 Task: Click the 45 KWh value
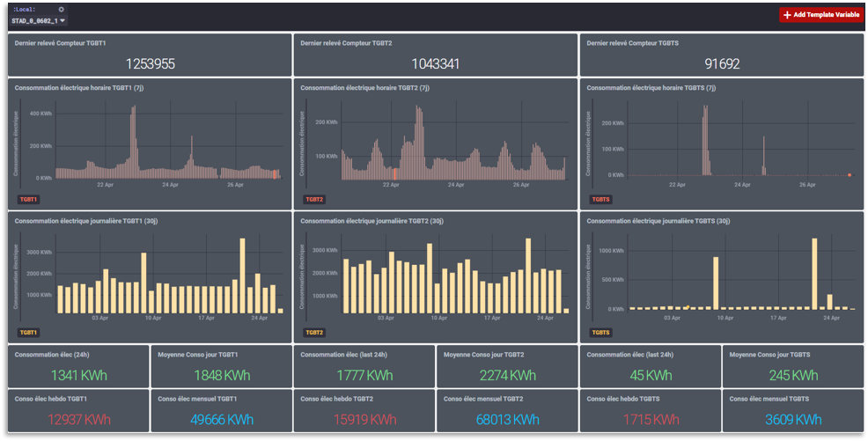click(x=651, y=376)
